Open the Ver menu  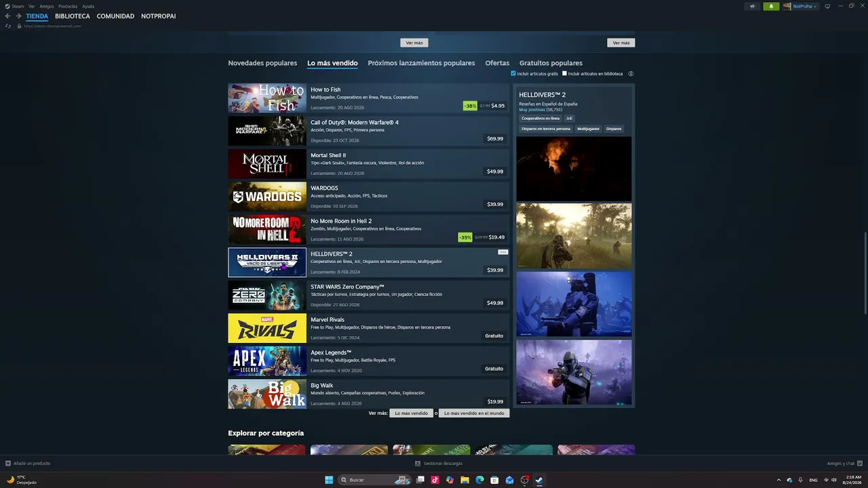32,6
